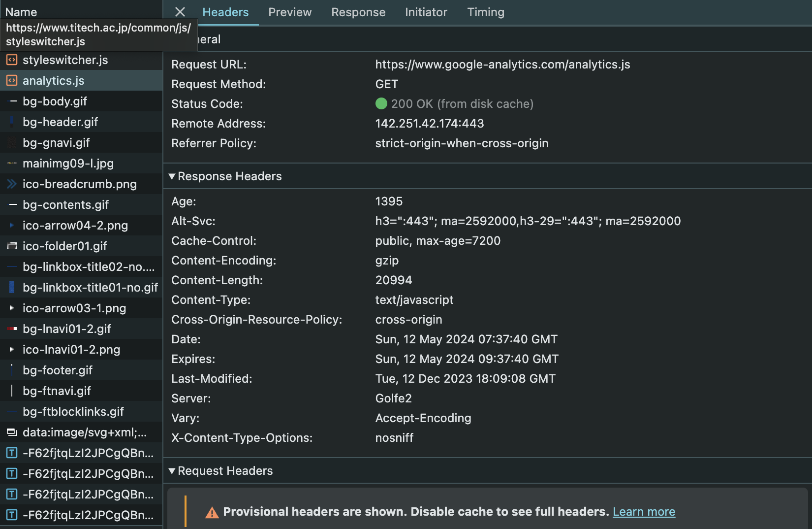Collapse the Response Headers section
This screenshot has height=529, width=812.
172,176
